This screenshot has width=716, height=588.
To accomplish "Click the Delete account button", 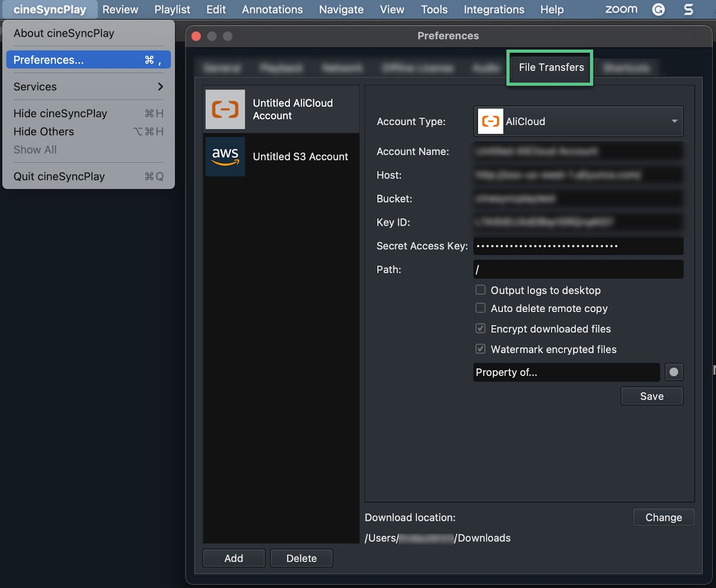I will point(302,558).
